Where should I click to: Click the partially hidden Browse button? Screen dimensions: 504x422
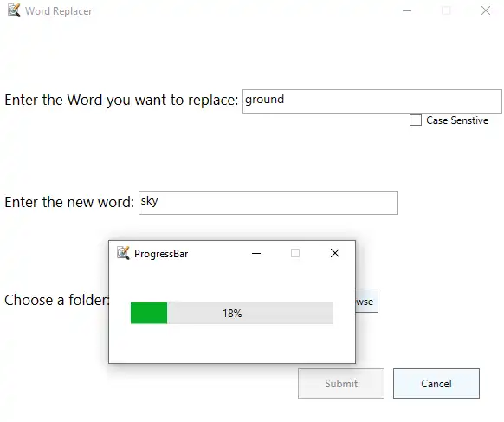[367, 301]
